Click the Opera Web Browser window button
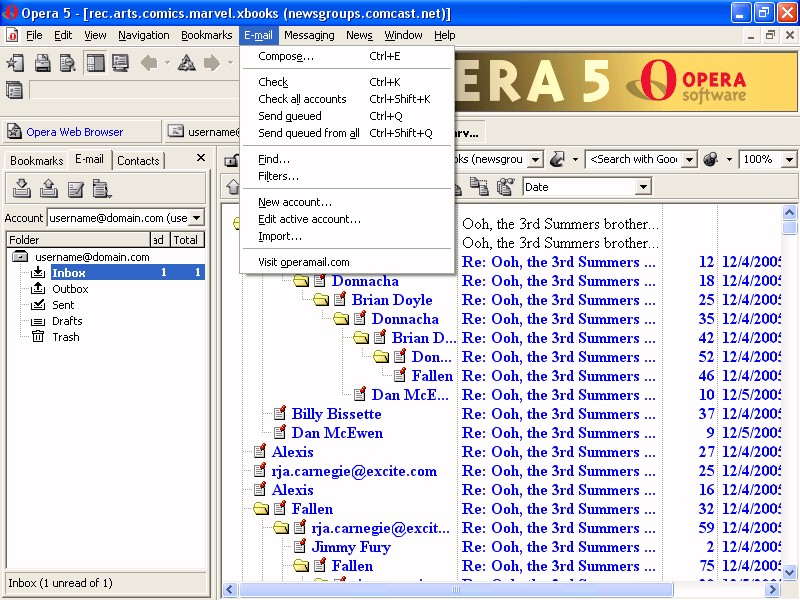This screenshot has width=800, height=600. pyautogui.click(x=82, y=132)
